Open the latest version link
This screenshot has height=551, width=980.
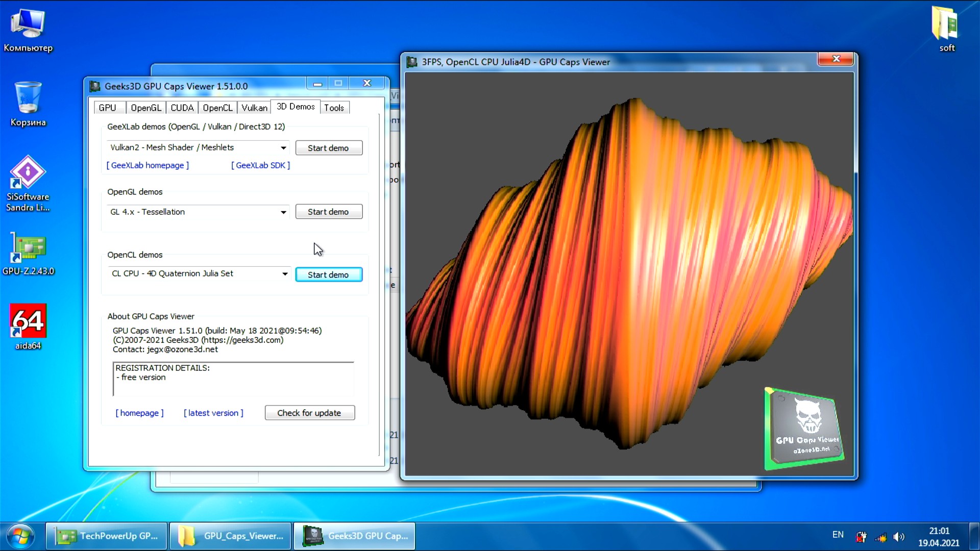click(213, 413)
